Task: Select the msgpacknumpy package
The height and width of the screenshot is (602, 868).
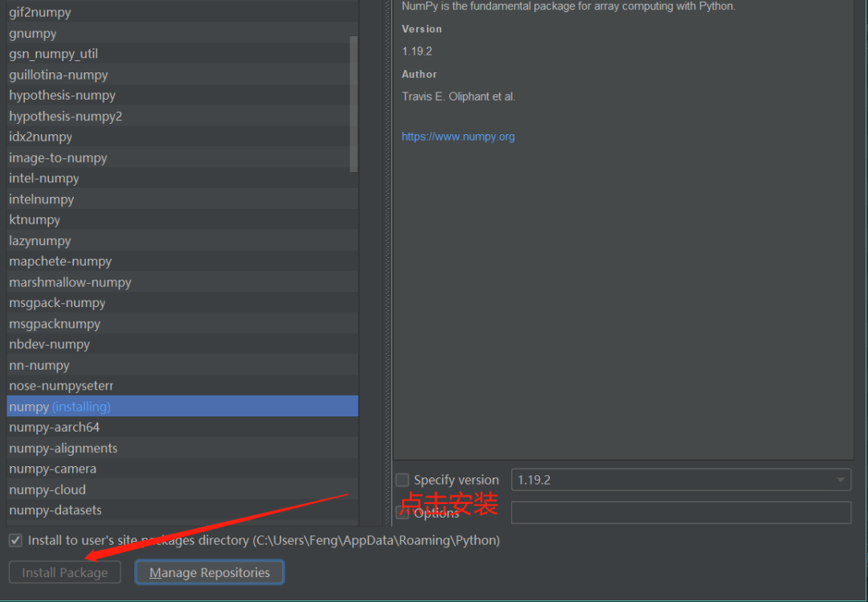Action: [x=182, y=323]
